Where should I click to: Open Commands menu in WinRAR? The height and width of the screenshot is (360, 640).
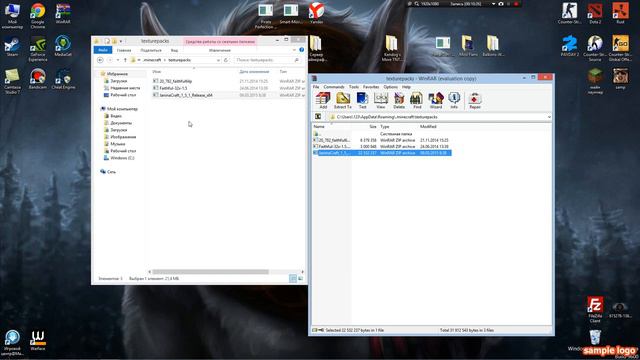(334, 87)
